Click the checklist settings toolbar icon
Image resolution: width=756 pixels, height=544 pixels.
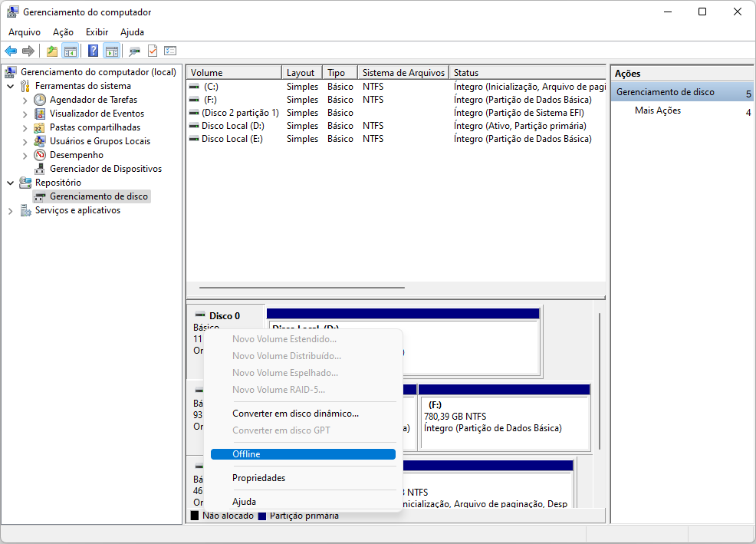170,51
